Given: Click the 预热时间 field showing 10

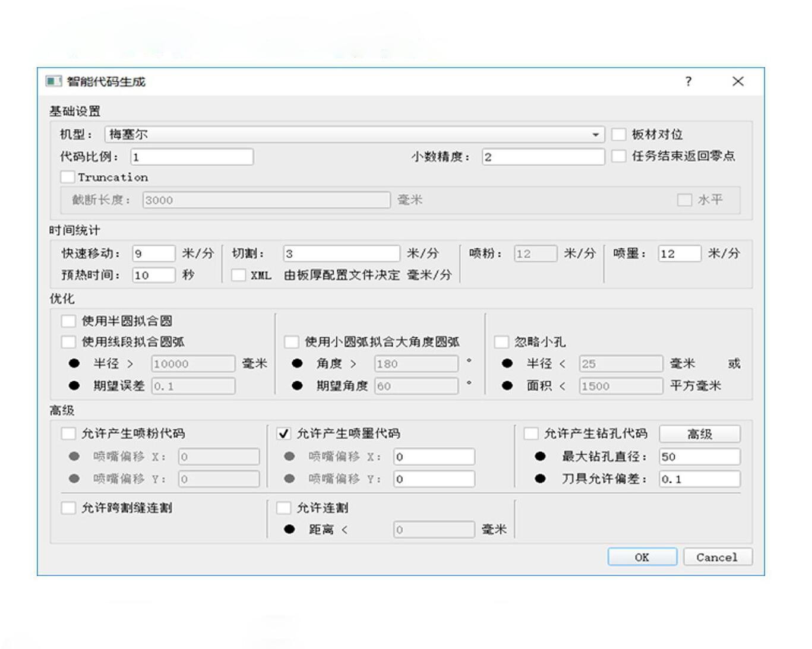Looking at the screenshot, I should point(154,275).
